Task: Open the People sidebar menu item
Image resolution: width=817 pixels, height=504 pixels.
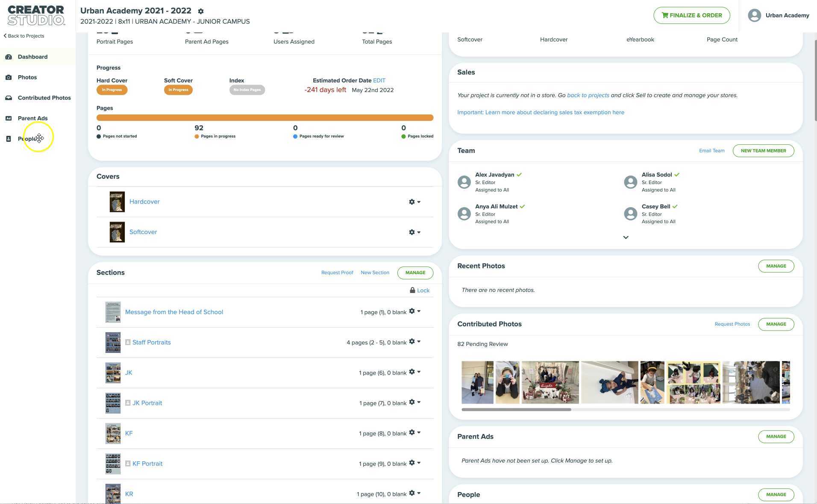Action: (x=28, y=139)
